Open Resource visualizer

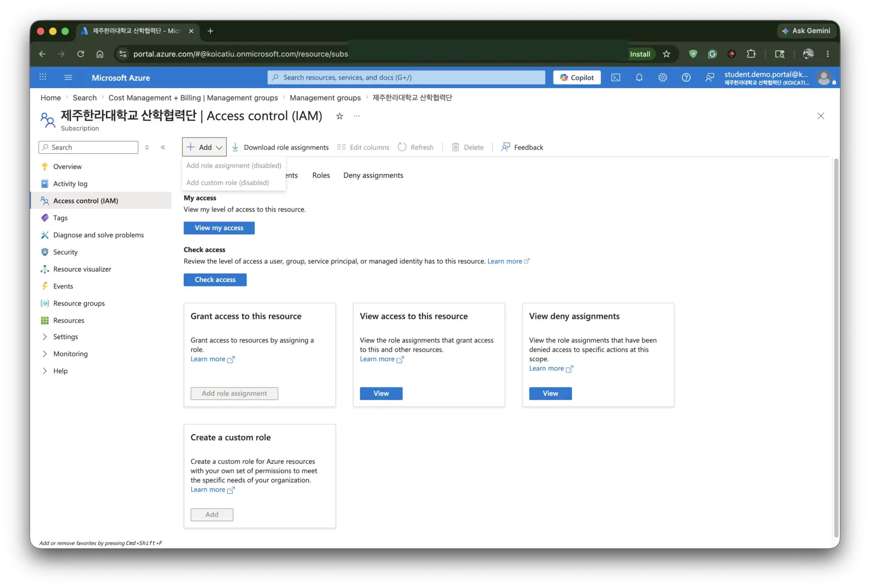pyautogui.click(x=101, y=269)
